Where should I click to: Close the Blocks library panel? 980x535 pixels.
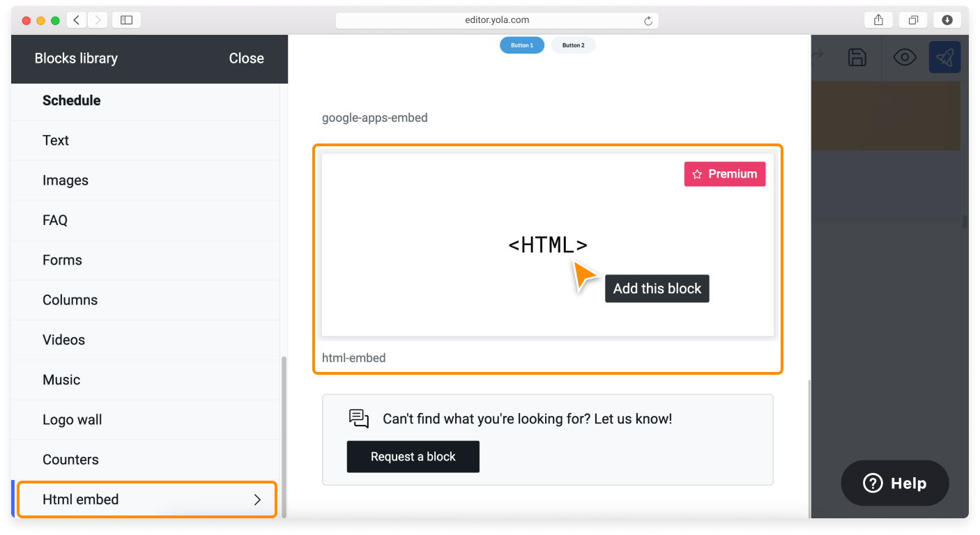pos(246,59)
